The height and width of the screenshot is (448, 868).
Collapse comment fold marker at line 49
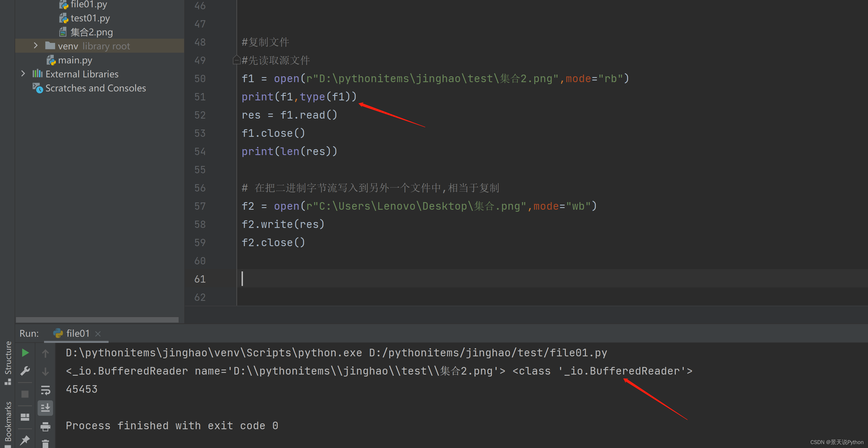(x=236, y=60)
